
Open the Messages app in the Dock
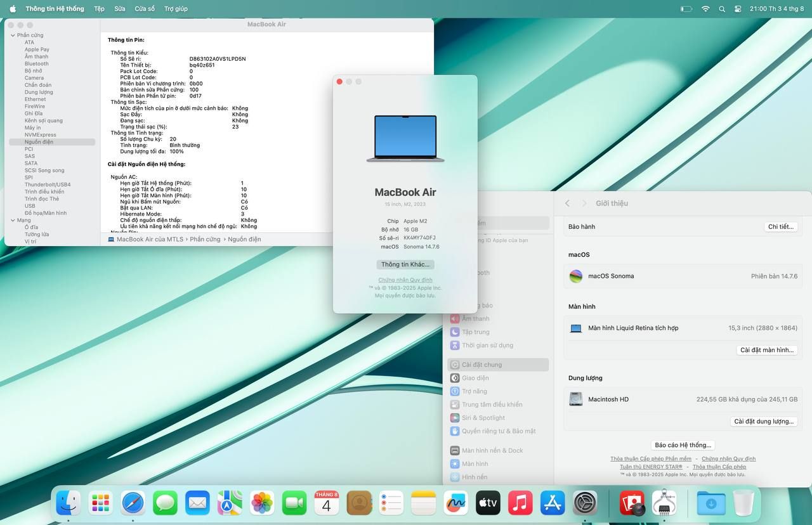(166, 503)
